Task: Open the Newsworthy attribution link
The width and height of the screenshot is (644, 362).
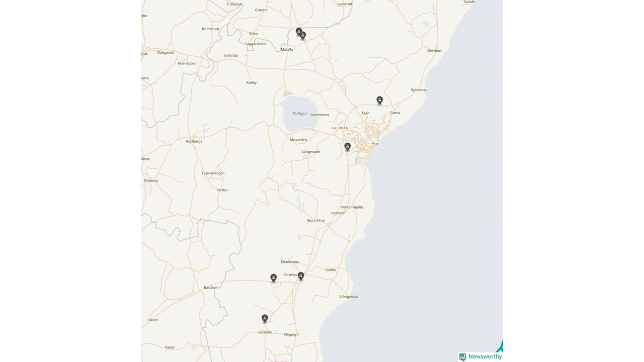Action: point(485,357)
